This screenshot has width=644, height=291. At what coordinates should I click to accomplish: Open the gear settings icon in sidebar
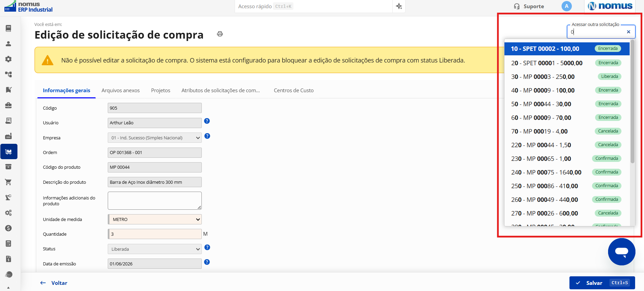pos(9,59)
